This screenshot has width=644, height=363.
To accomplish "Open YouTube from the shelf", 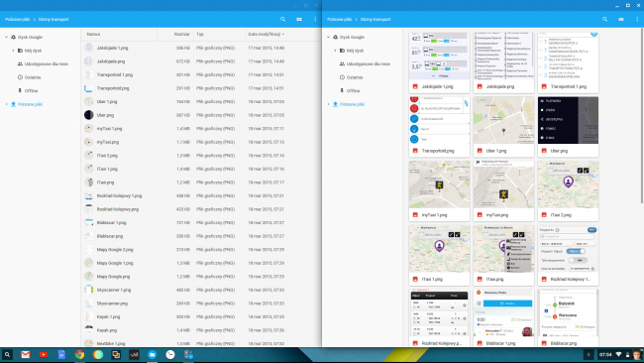I will coord(44,354).
